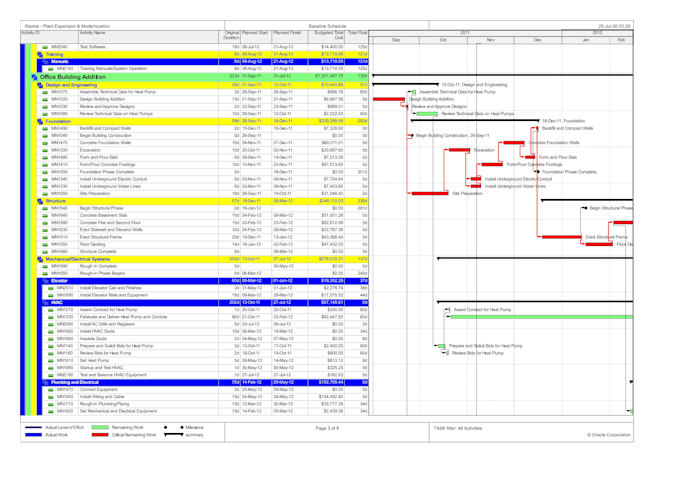Click the Activity Name column header
This screenshot has height=481, width=680.
[x=148, y=36]
